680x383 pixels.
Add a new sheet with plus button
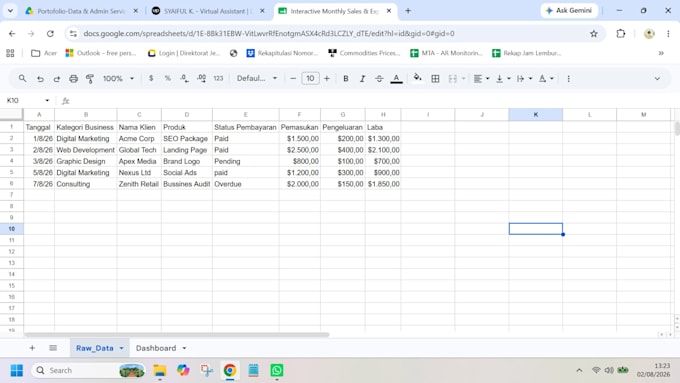pyautogui.click(x=32, y=348)
